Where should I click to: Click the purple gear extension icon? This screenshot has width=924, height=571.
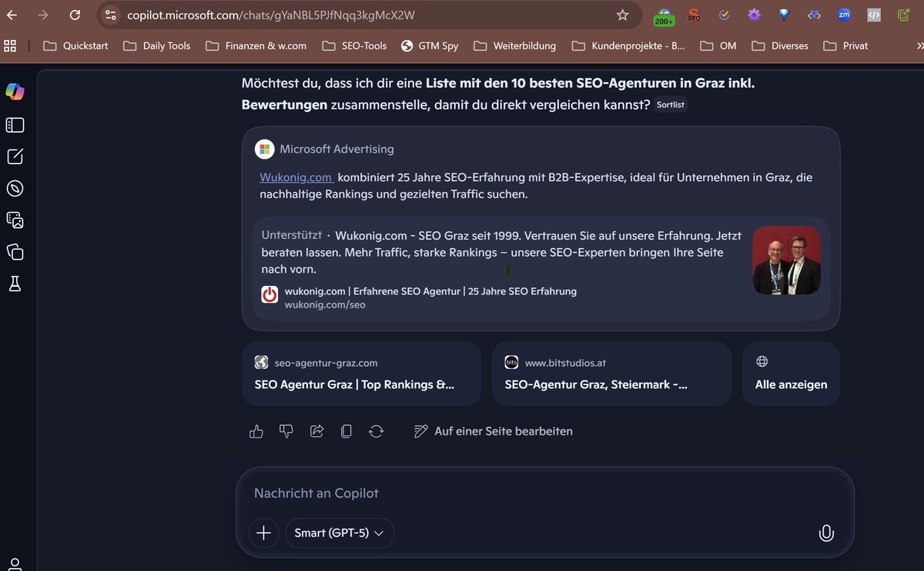(x=754, y=15)
